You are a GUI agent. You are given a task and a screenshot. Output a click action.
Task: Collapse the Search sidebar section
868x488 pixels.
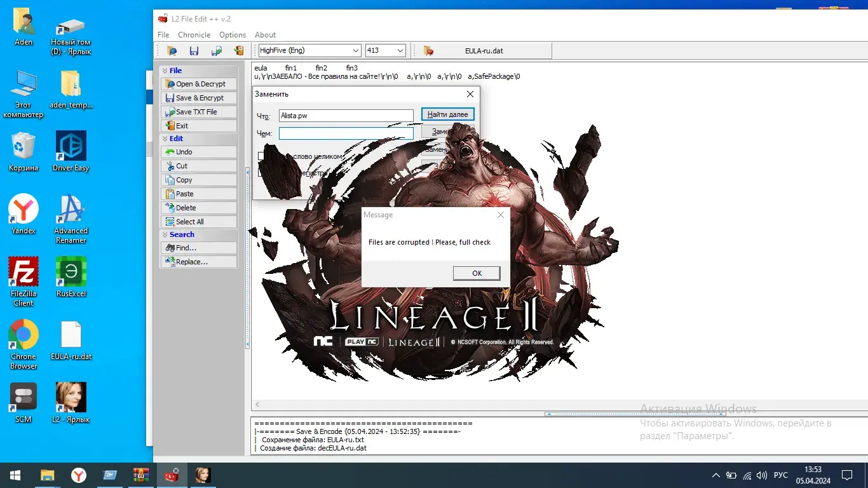[x=199, y=234]
